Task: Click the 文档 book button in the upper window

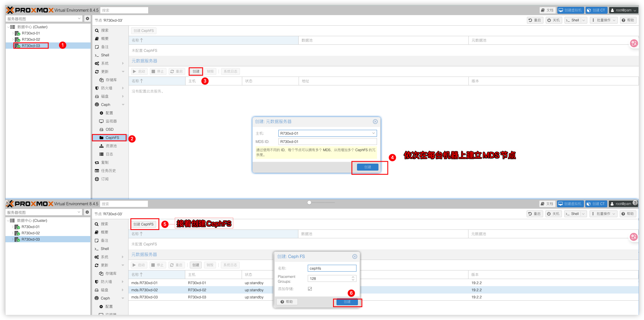Action: tap(547, 10)
